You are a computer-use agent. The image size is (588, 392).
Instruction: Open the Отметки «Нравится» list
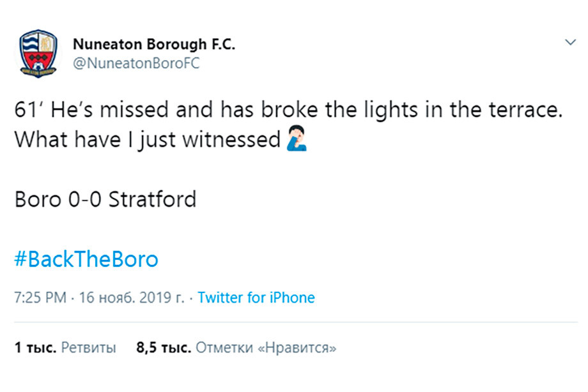click(266, 347)
